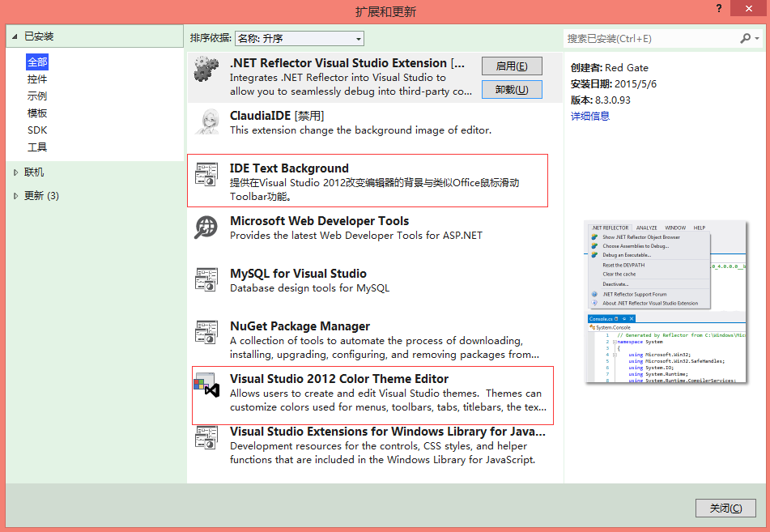Open the 详细信息 link
This screenshot has width=770, height=532.
[x=590, y=116]
